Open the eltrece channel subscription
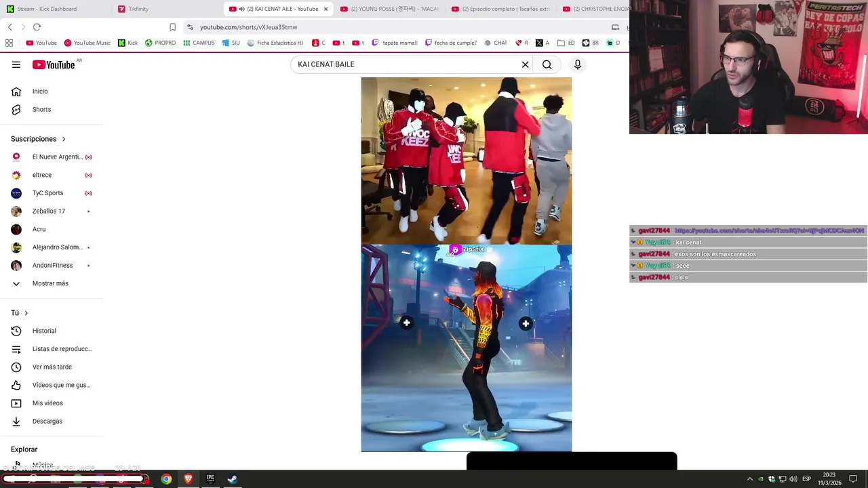Screen dimensions: 868x488 52,175
